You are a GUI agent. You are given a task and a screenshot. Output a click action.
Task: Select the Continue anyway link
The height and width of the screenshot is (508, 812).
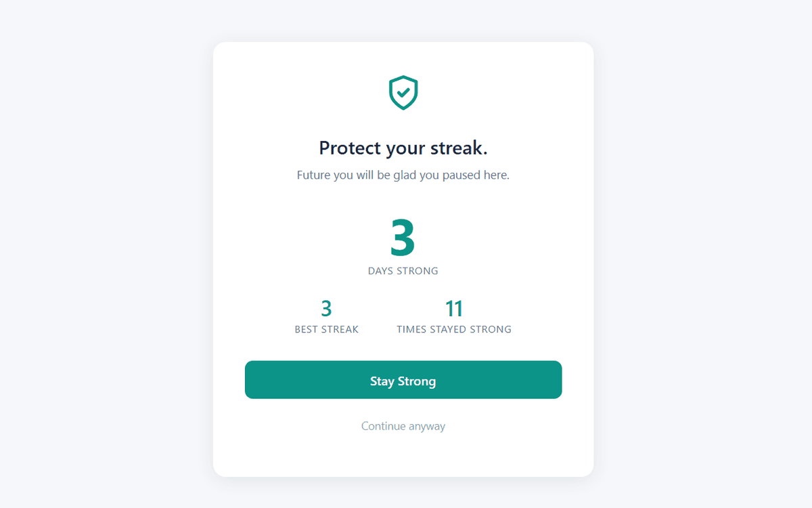pyautogui.click(x=403, y=426)
